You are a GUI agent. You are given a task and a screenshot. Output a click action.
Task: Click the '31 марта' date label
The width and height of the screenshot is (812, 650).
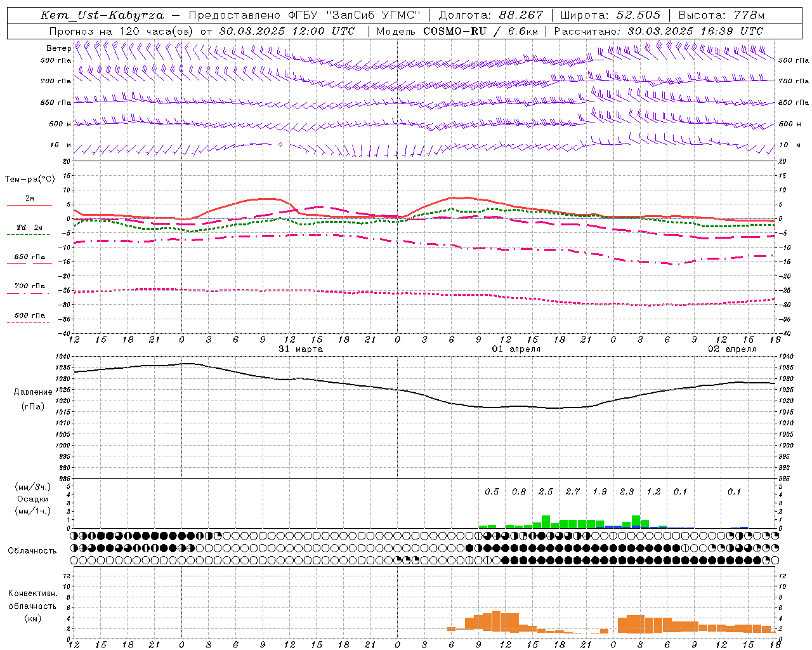301,349
